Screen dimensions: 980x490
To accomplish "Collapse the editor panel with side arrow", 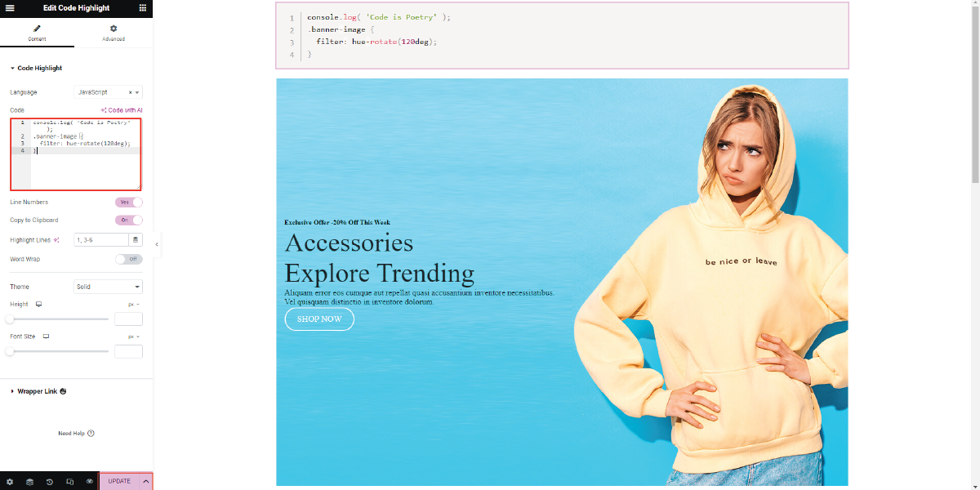I will click(x=157, y=244).
